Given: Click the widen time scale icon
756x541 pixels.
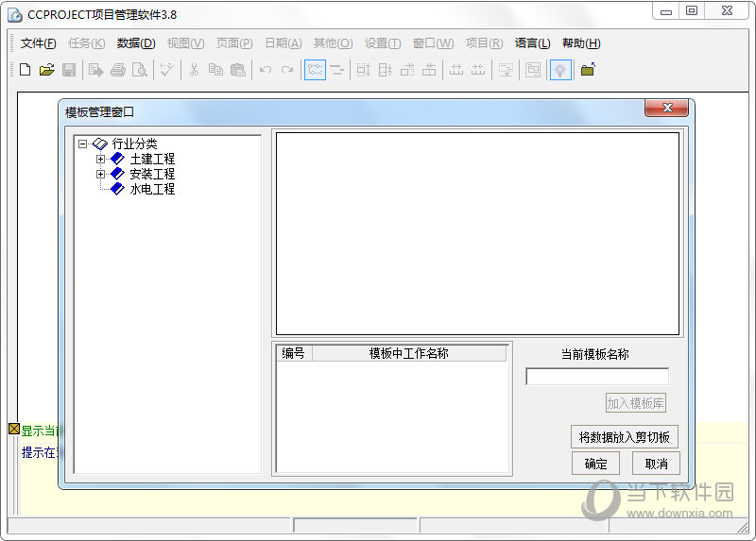Looking at the screenshot, I should [456, 70].
